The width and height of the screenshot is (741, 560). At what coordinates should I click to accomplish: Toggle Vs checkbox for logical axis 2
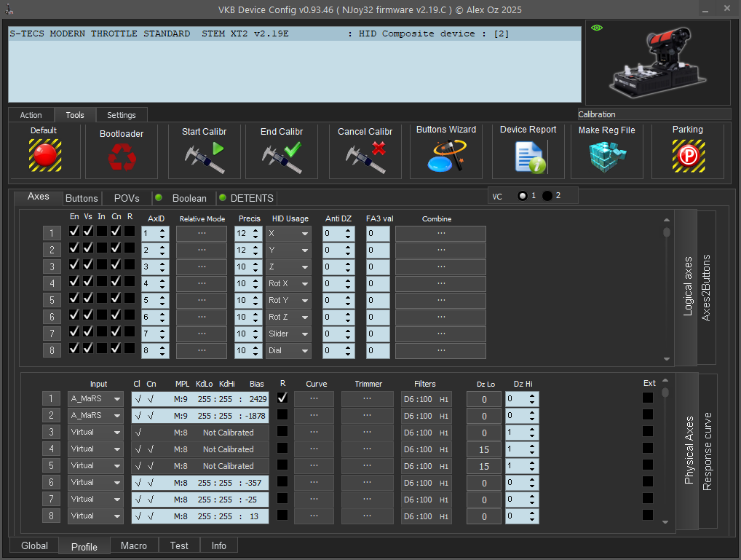pyautogui.click(x=88, y=248)
